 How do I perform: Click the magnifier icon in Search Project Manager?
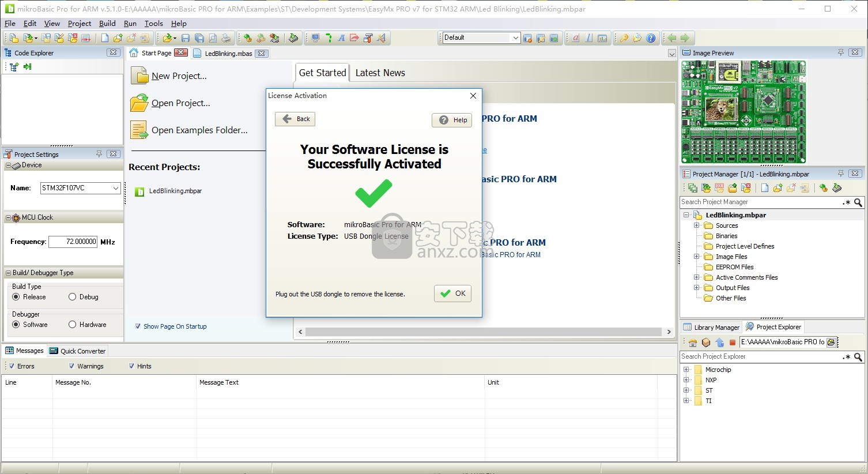click(858, 202)
